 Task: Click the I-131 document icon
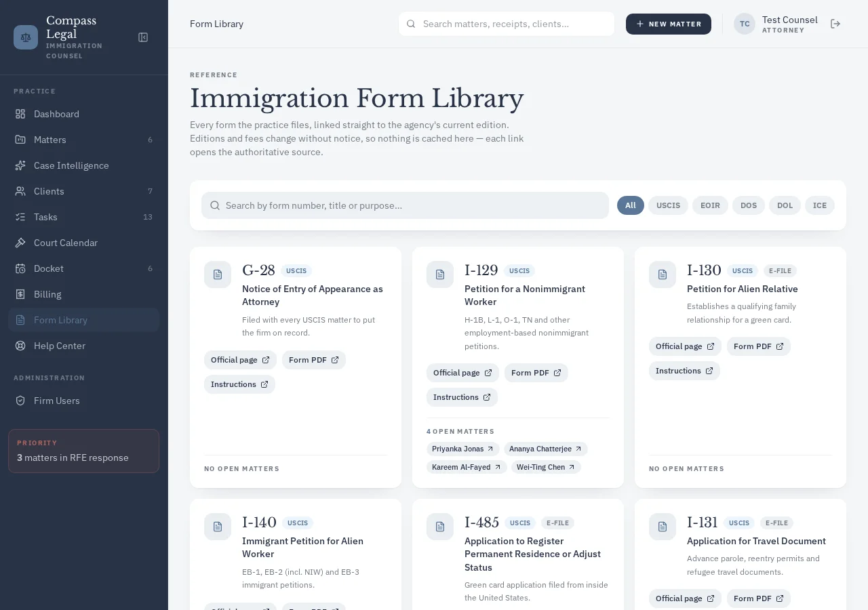(663, 527)
